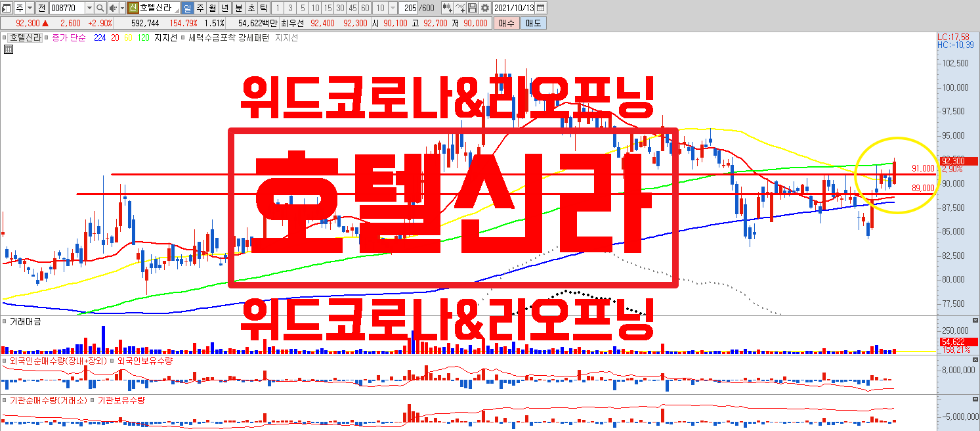Screen dimensions: 980x431
Task: Choose the 1 interval button
Action: tap(277, 8)
